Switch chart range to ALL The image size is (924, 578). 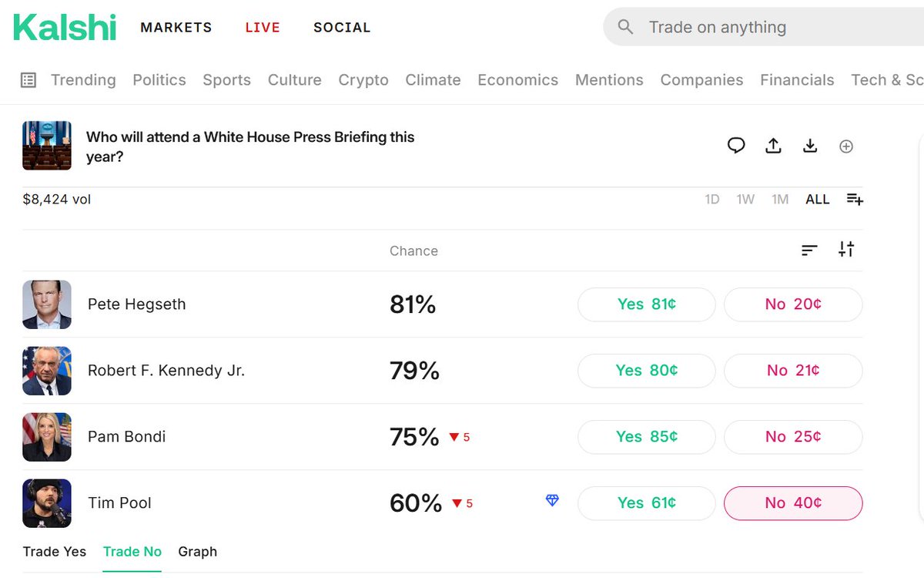point(818,200)
